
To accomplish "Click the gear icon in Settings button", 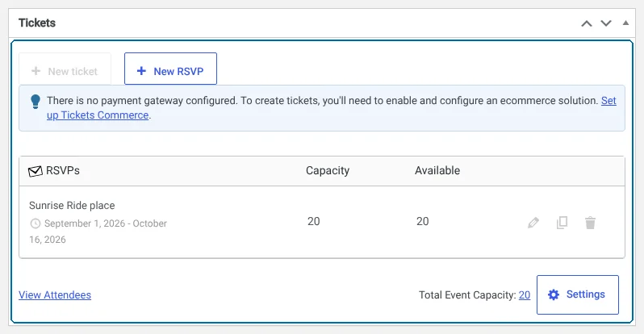I will pos(554,294).
